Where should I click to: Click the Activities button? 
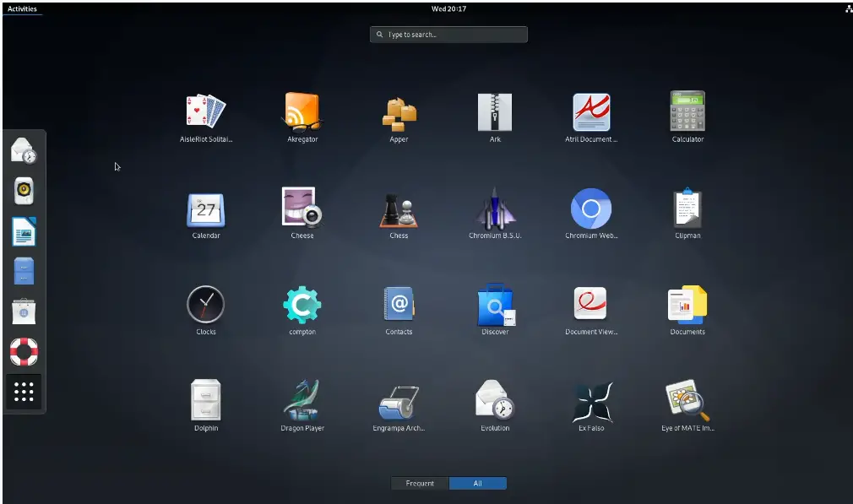(22, 8)
